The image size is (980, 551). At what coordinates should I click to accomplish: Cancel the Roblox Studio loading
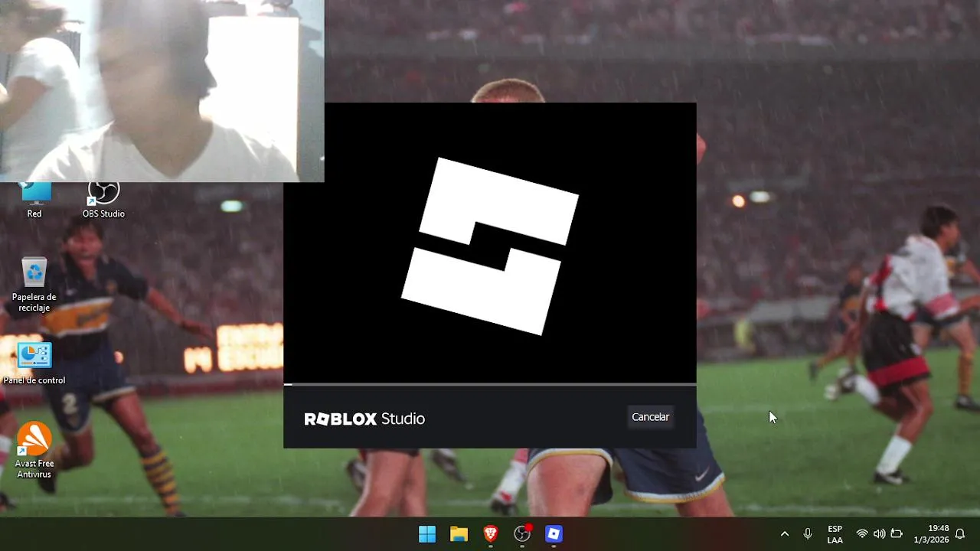650,417
